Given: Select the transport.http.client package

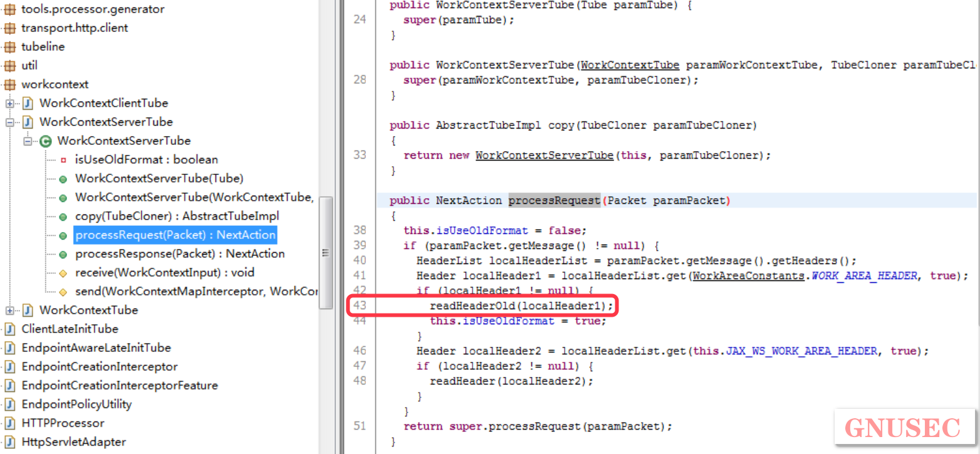Looking at the screenshot, I should tap(75, 28).
